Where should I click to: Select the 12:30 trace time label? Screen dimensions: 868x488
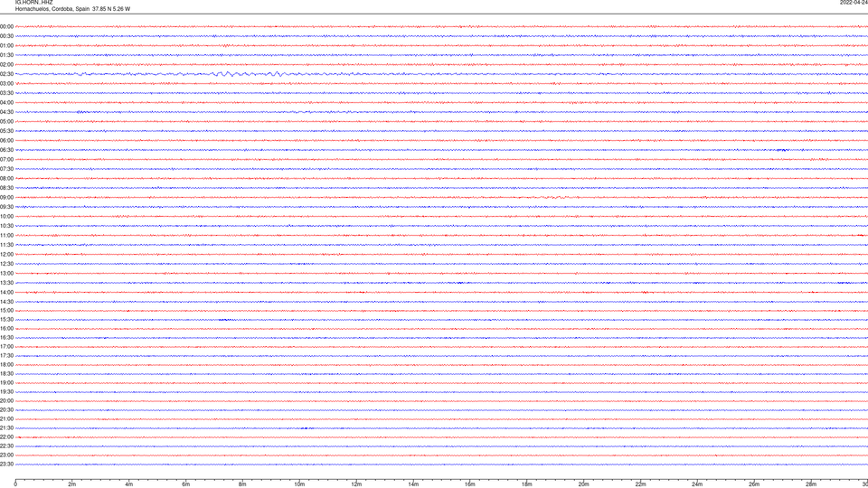coord(6,264)
